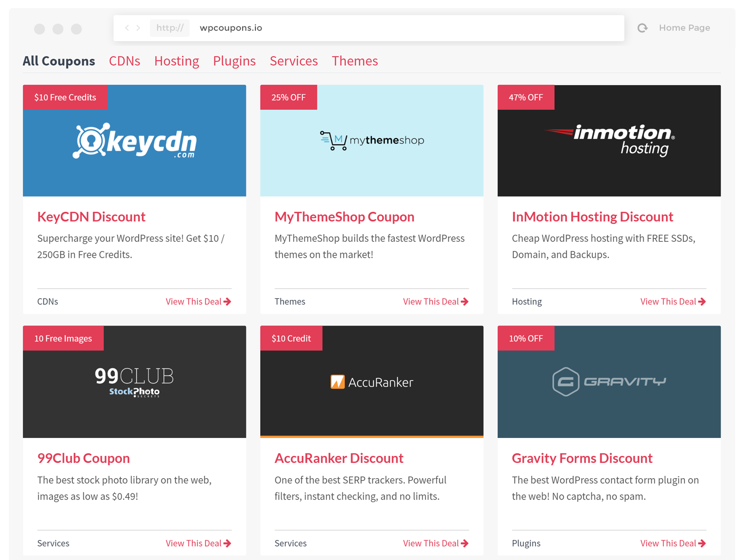Viewport: 744px width, 560px height.
Task: Open the Gravity Forms Discount title
Action: 582,458
